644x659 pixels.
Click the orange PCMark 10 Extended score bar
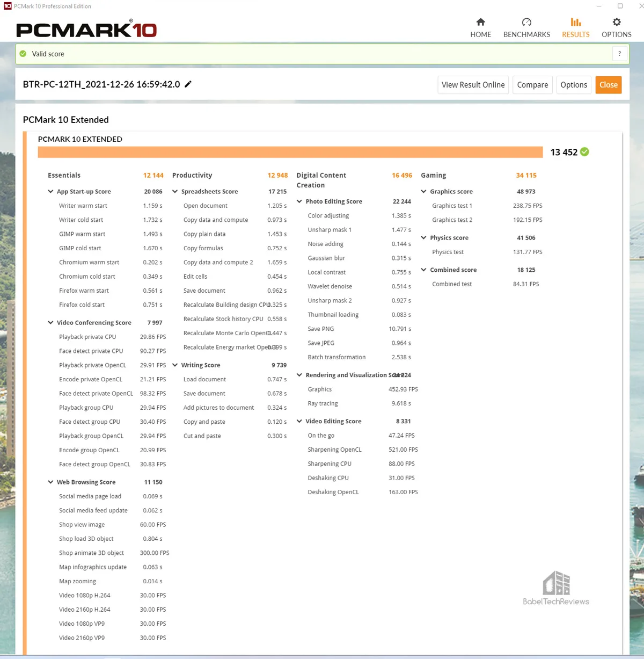(x=290, y=152)
